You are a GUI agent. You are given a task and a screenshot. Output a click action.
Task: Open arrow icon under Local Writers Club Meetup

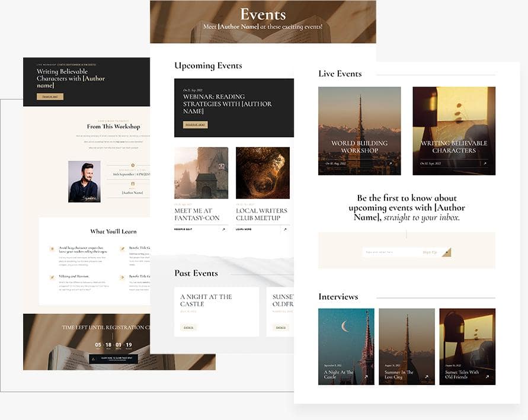pos(284,229)
